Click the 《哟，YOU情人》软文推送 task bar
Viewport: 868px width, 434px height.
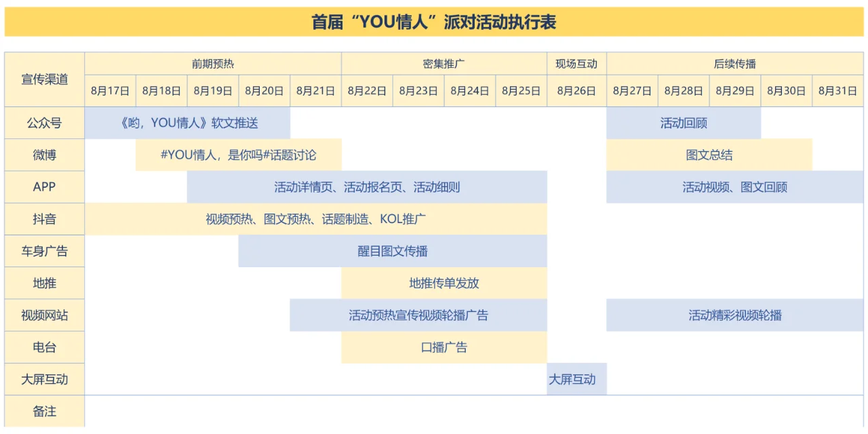tap(187, 123)
